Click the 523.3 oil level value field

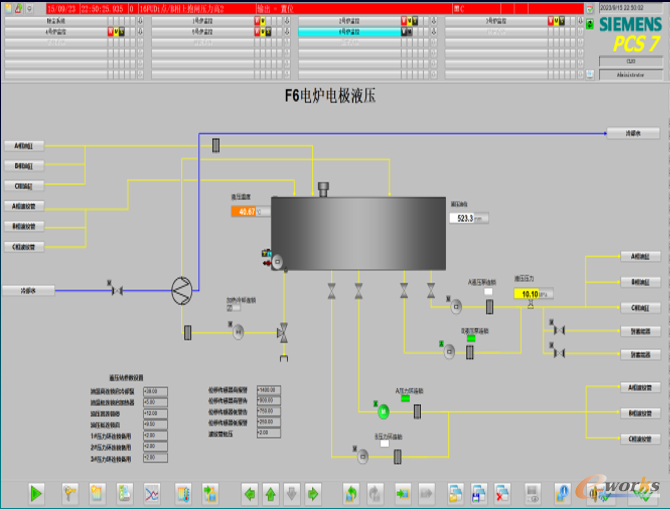coord(469,218)
